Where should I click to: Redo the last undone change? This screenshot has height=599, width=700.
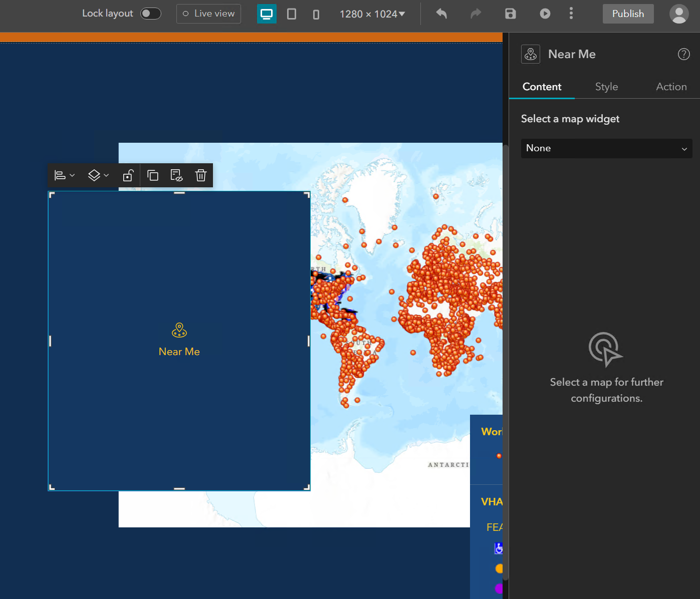pos(475,14)
